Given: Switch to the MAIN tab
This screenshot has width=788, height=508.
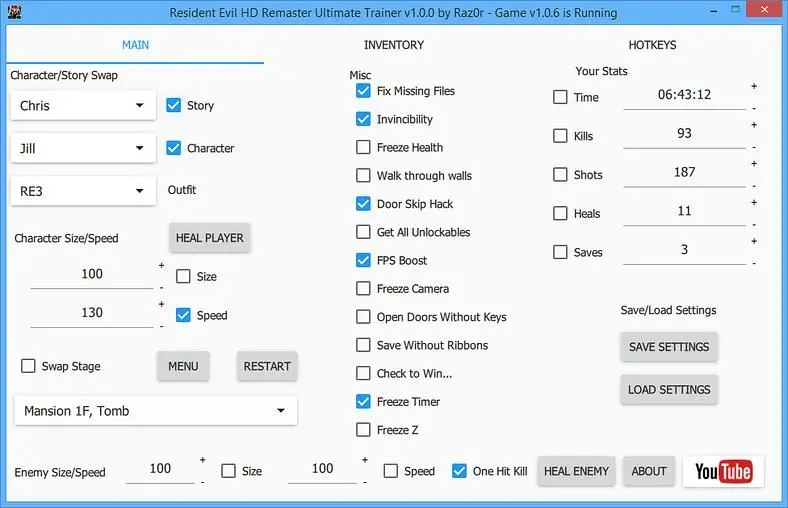Looking at the screenshot, I should click(x=135, y=45).
